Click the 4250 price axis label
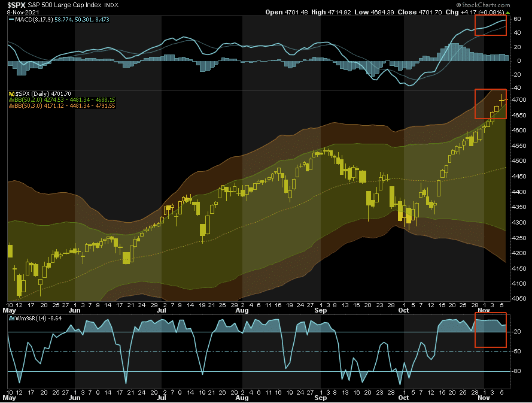Viewport: 532px width, 403px height. [x=519, y=238]
